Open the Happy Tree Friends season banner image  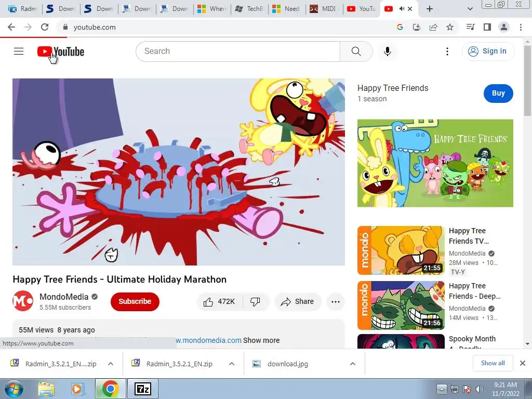pos(435,163)
